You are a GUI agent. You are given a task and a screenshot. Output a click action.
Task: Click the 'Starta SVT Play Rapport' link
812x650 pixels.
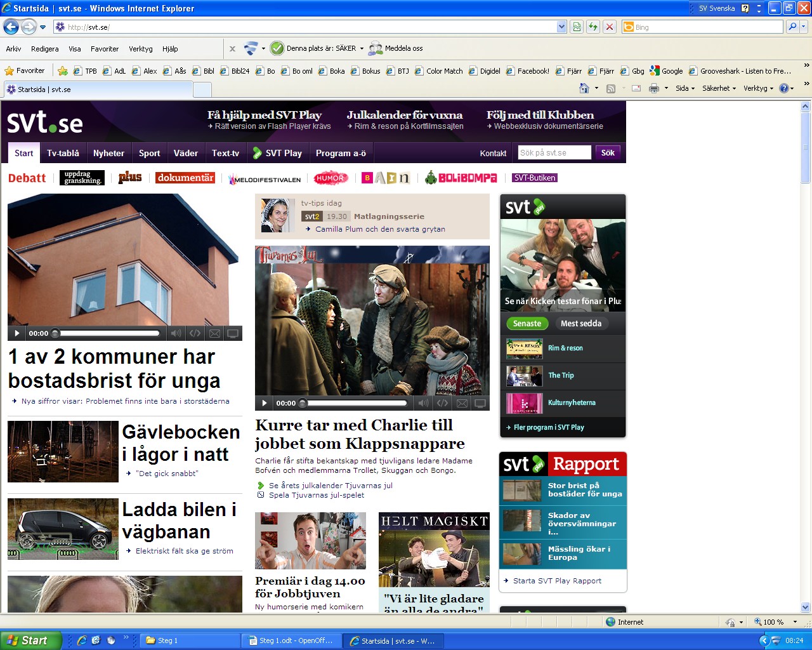point(557,581)
